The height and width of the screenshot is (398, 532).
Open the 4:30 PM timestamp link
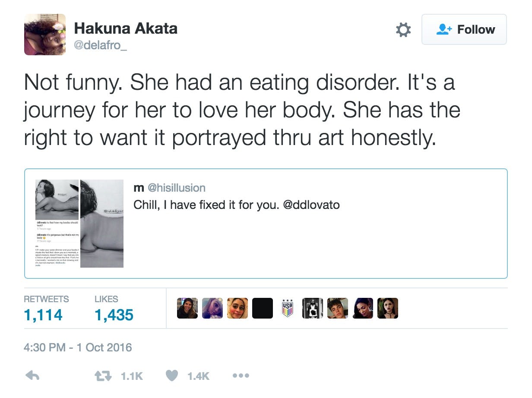78,347
